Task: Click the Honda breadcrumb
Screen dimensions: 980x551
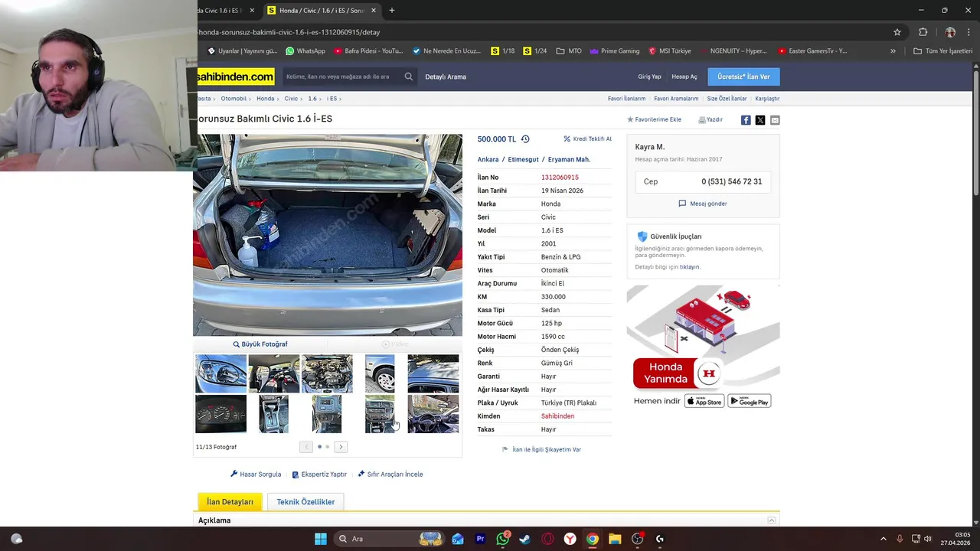Action: pos(265,99)
